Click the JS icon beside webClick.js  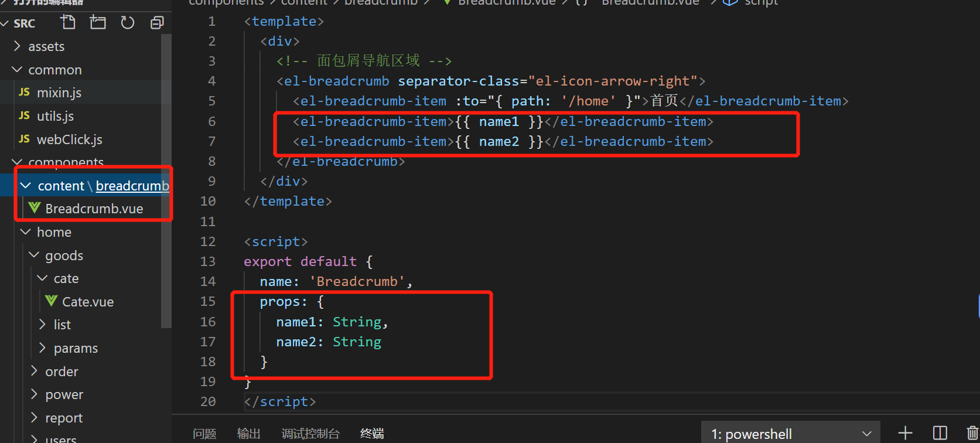(24, 139)
